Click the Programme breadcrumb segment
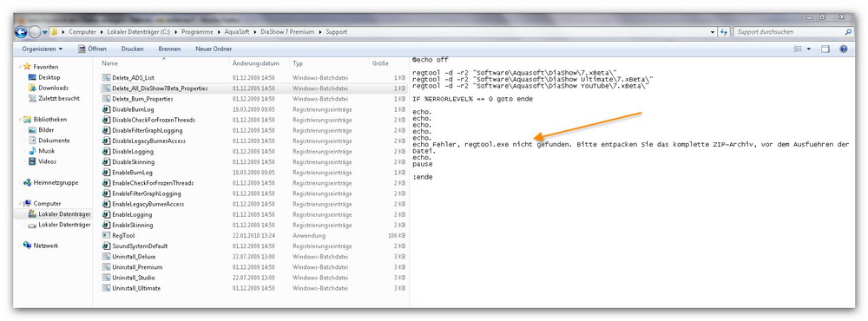The image size is (868, 321). (x=196, y=32)
